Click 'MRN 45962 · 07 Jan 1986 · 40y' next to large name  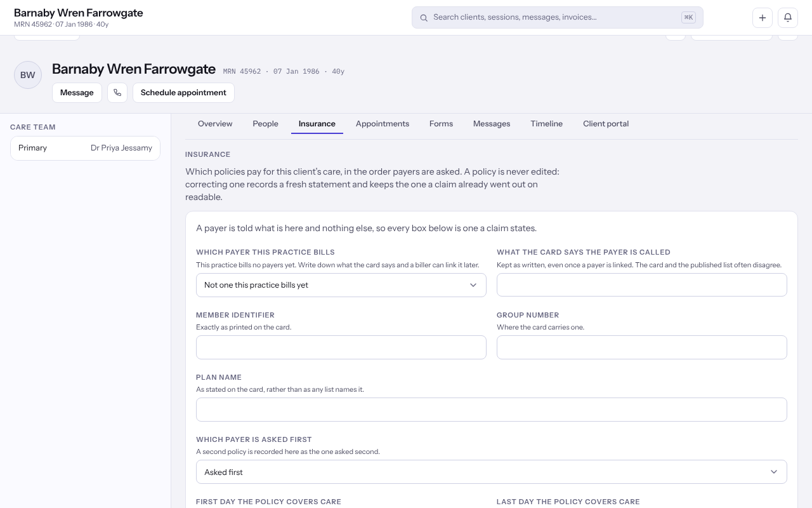284,71
